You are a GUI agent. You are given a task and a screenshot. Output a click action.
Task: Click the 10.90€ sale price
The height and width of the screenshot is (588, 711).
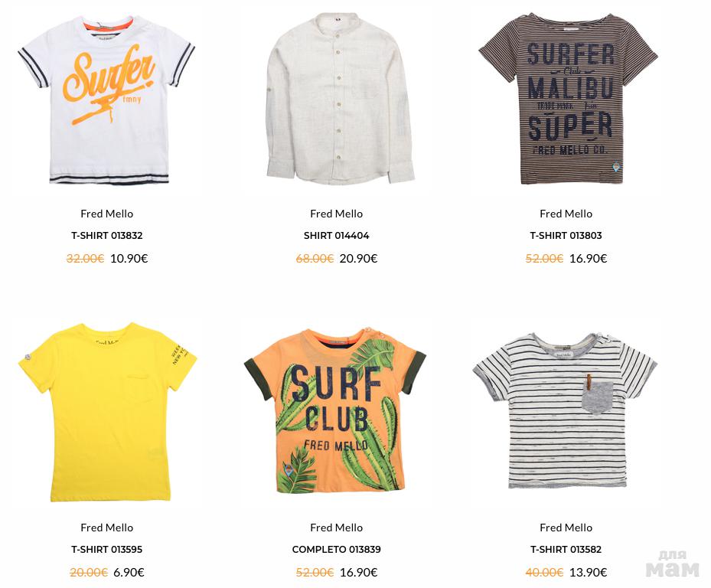point(129,259)
